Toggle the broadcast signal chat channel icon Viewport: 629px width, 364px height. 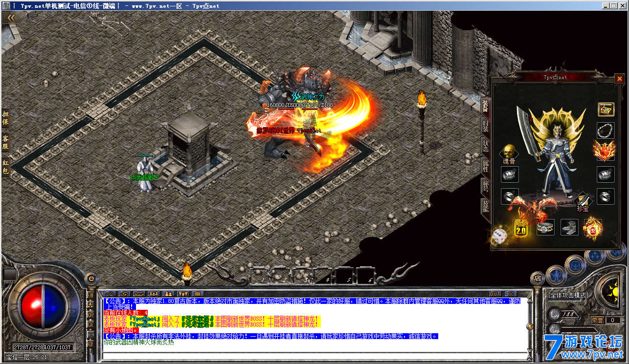(x=90, y=334)
